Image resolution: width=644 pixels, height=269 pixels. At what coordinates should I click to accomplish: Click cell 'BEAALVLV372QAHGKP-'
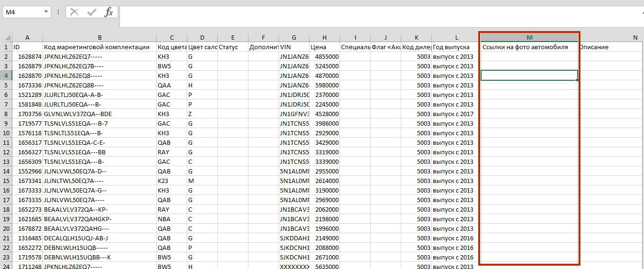pos(99,219)
